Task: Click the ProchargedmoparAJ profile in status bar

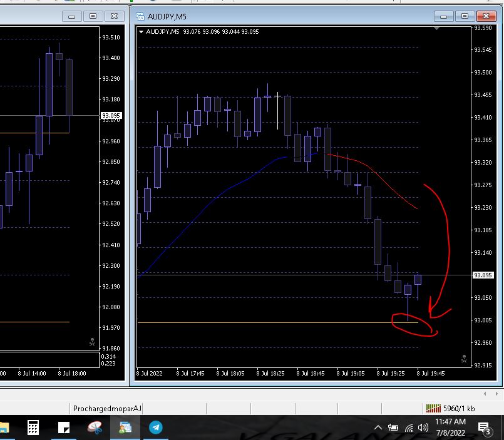Action: (x=107, y=409)
